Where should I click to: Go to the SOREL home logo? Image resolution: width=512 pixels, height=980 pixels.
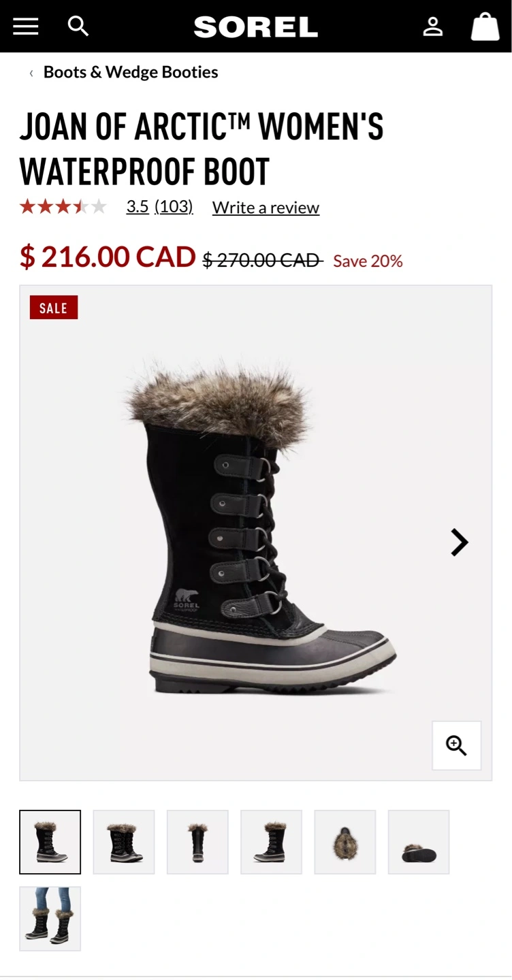pyautogui.click(x=256, y=27)
